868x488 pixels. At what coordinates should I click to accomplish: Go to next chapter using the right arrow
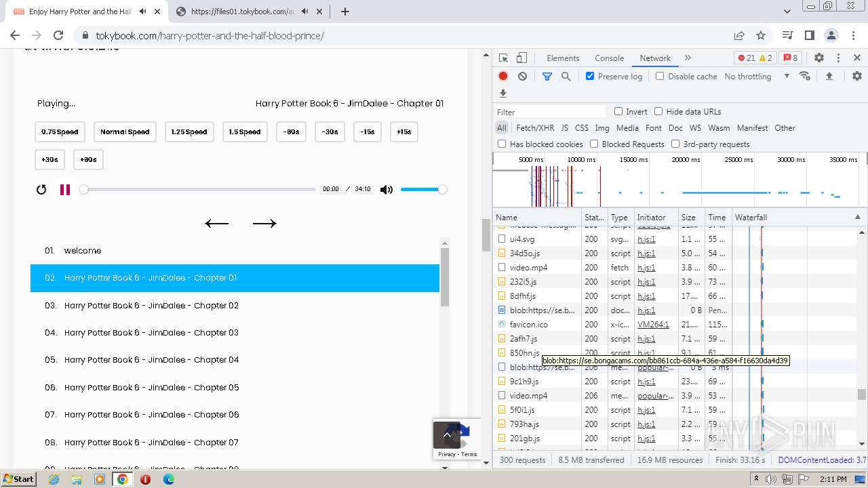(264, 224)
